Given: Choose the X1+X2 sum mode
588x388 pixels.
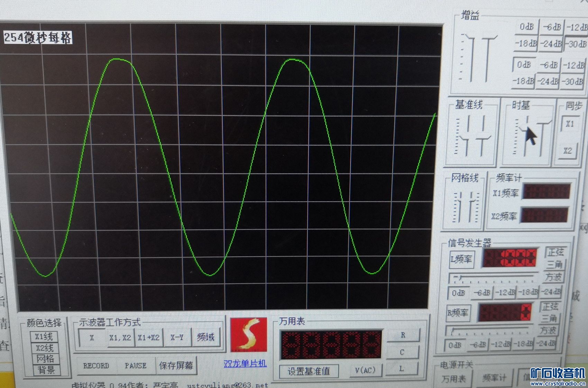Looking at the screenshot, I should tap(149, 338).
